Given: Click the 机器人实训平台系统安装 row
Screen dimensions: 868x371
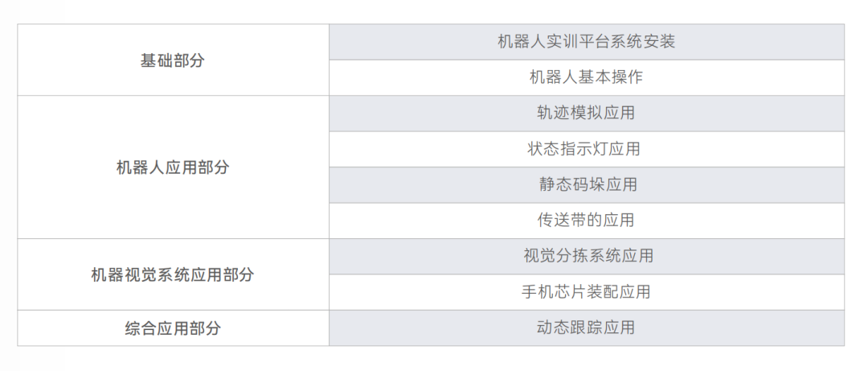Looking at the screenshot, I should pos(586,42).
